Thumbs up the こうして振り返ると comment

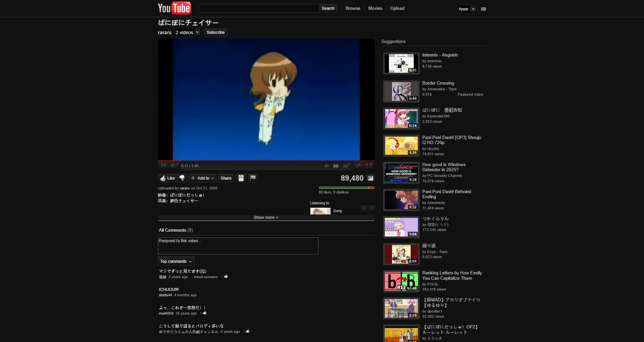tap(248, 331)
